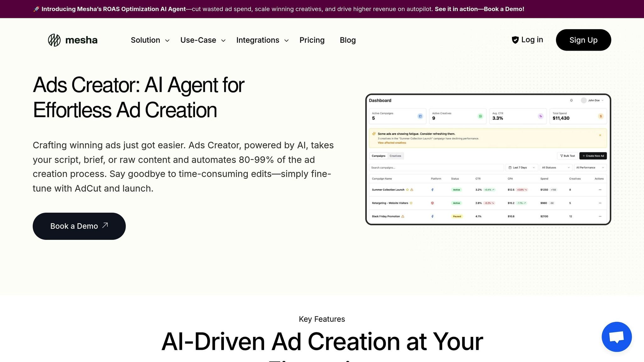Image resolution: width=644 pixels, height=362 pixels.
Task: Open actions menu for Black Friday Promotion
Action: coord(600,217)
